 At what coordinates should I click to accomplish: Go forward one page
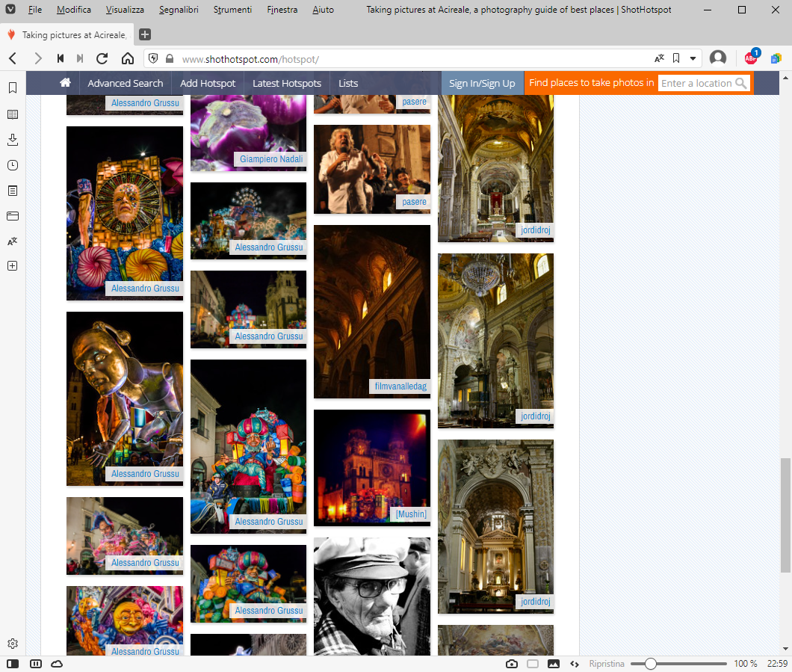click(38, 58)
